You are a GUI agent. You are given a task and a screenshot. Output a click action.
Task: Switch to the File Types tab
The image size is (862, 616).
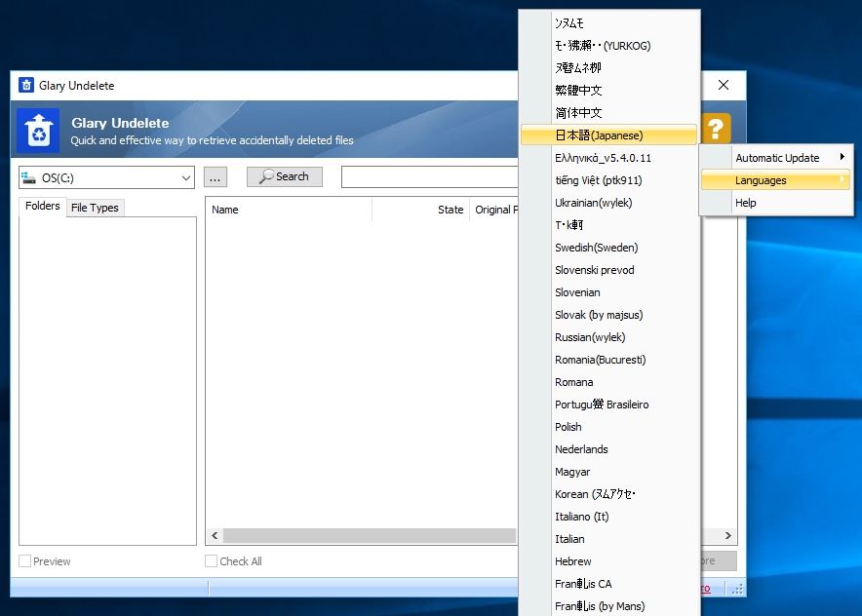coord(96,208)
